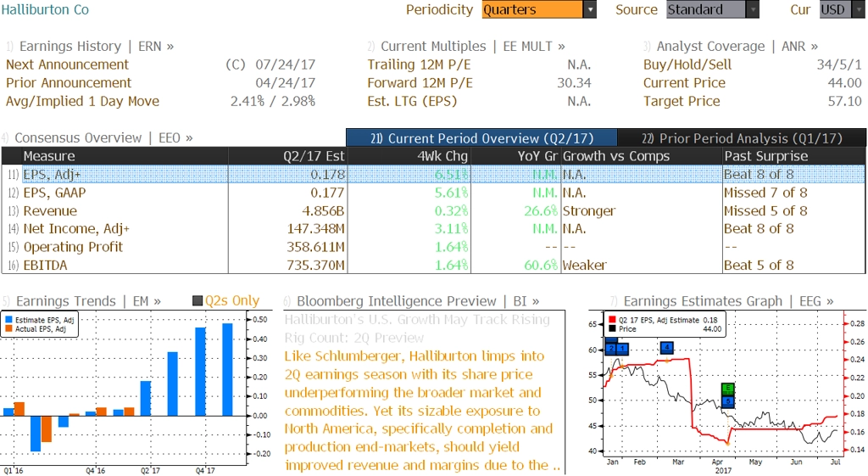Click the green E earnings marker on graph
Screen dimensions: 868x476
click(x=728, y=389)
